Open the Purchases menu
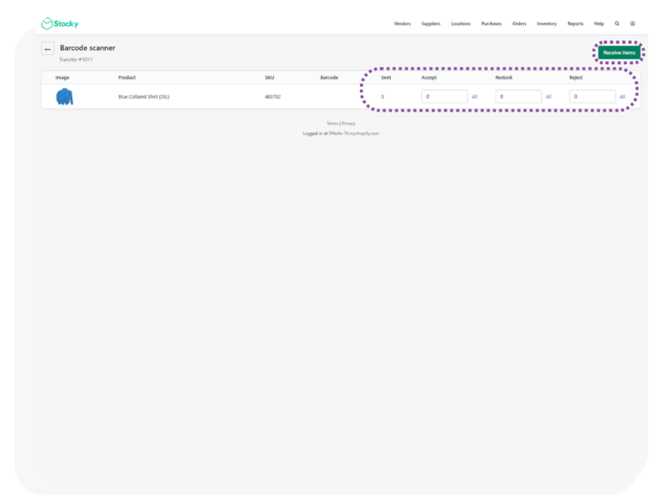Image resolution: width=670 pixels, height=502 pixels. pyautogui.click(x=491, y=23)
